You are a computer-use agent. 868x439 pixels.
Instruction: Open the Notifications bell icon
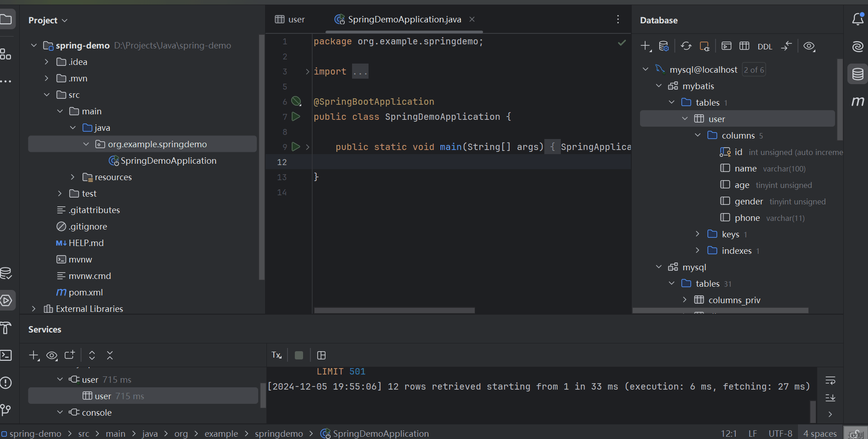click(x=857, y=19)
